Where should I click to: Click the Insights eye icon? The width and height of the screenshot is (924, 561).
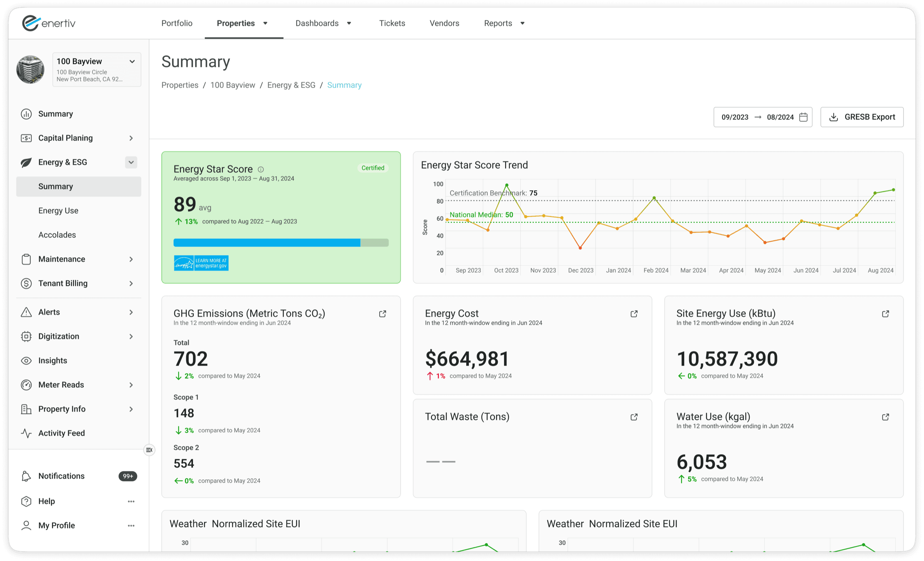coord(26,361)
